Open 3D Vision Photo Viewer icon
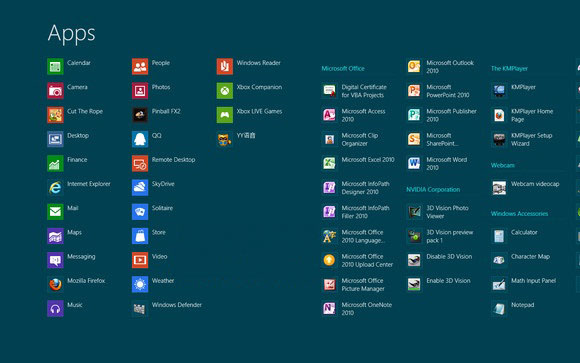 tap(414, 212)
